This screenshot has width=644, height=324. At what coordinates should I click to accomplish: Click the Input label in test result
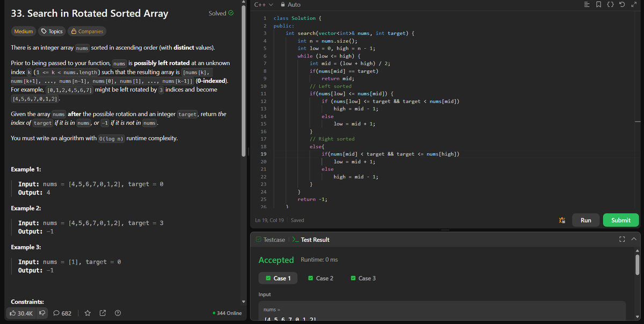(x=265, y=294)
